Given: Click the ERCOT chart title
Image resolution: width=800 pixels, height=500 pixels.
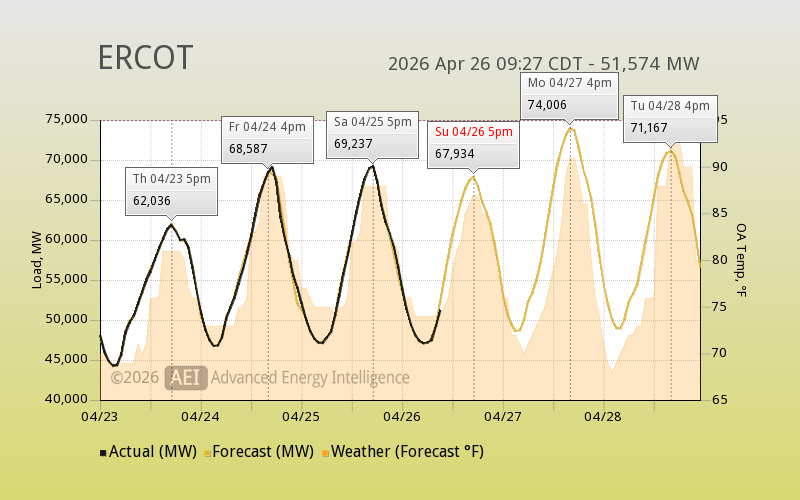Looking at the screenshot, I should [x=146, y=59].
